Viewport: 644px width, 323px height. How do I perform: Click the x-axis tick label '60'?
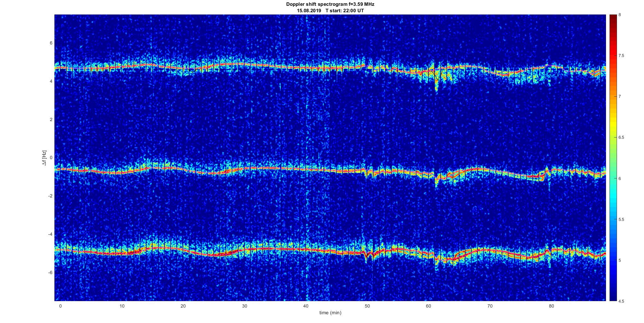click(x=429, y=306)
